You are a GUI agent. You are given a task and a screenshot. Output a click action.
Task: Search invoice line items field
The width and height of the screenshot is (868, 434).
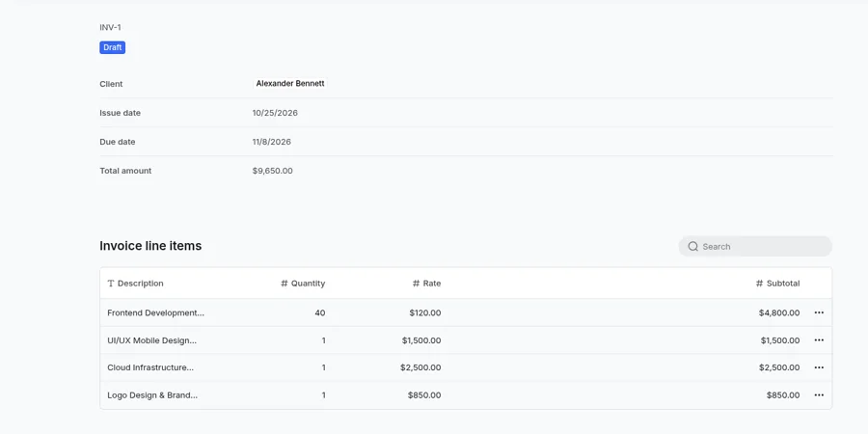pos(755,246)
